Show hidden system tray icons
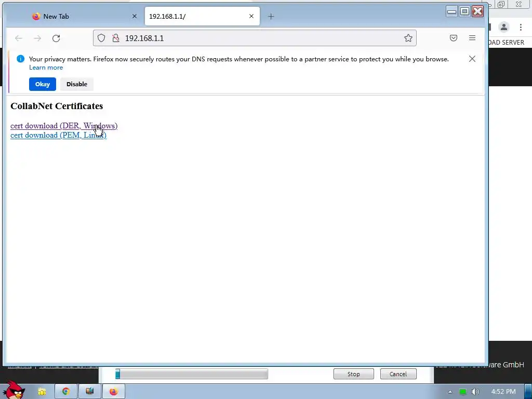The height and width of the screenshot is (399, 532). [450, 392]
